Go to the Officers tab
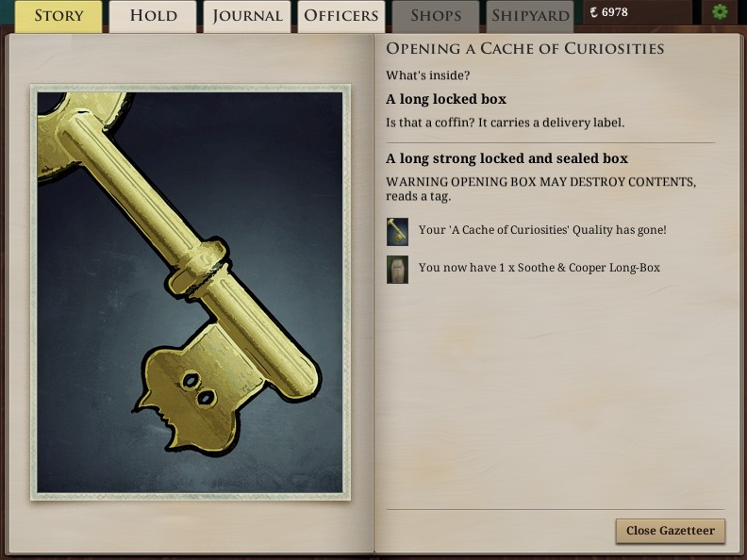The image size is (747, 560). [x=341, y=16]
